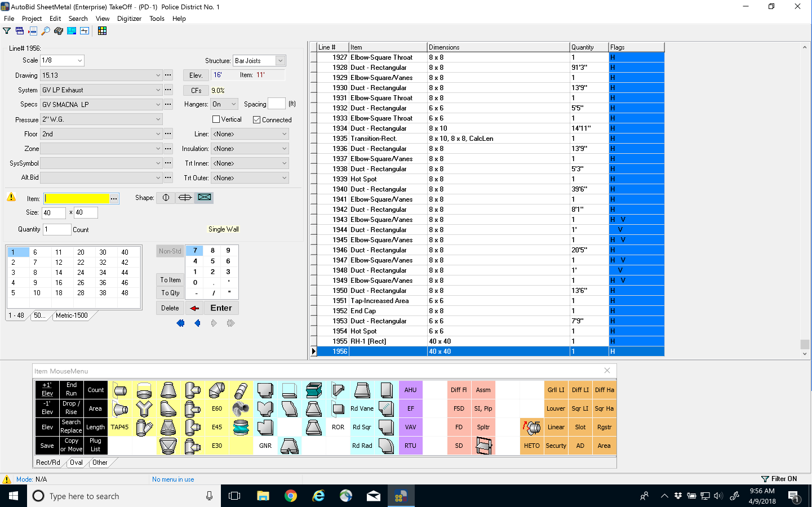Select the Filter tool in the toolbar
812x507 pixels.
[6, 30]
